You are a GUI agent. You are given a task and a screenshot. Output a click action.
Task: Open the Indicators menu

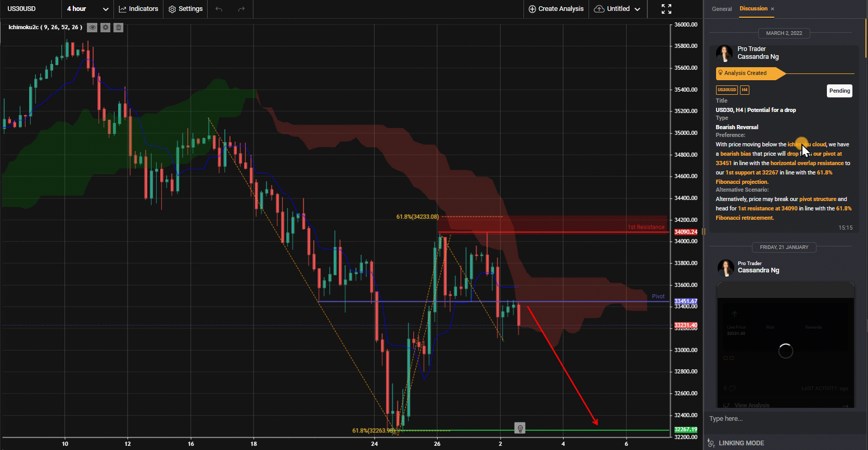[138, 9]
